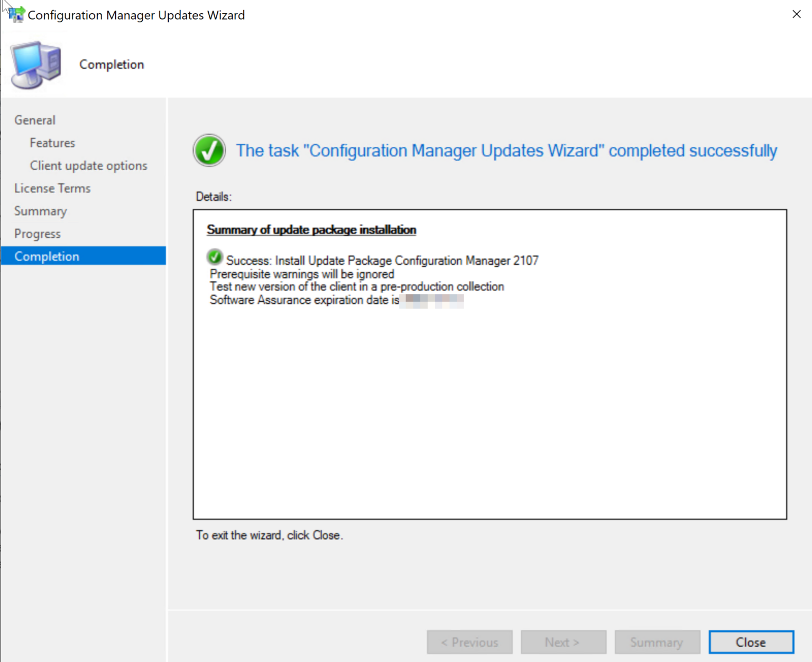This screenshot has width=812, height=662.
Task: Click the highlighted Completion sidebar step
Action: click(x=47, y=256)
